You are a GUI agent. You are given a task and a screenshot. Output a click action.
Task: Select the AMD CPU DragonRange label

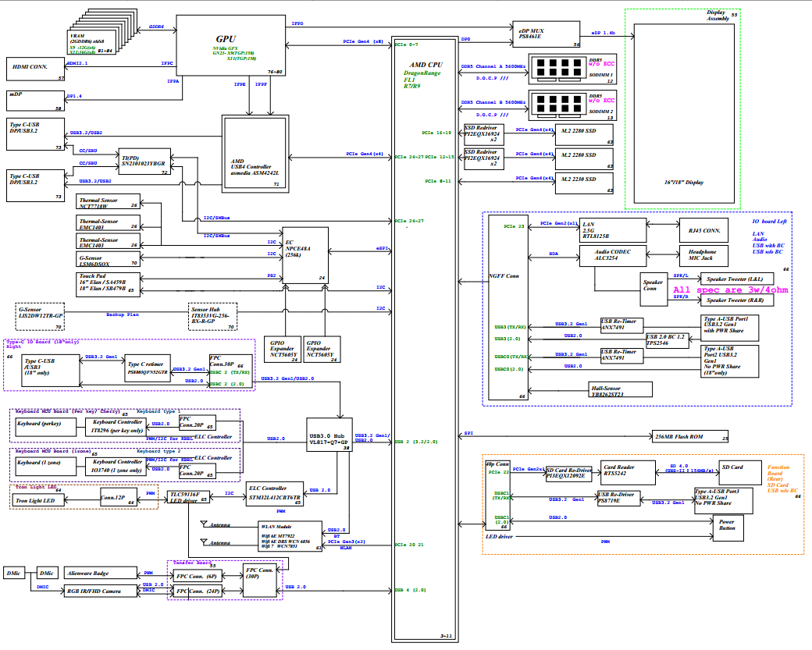pos(426,76)
